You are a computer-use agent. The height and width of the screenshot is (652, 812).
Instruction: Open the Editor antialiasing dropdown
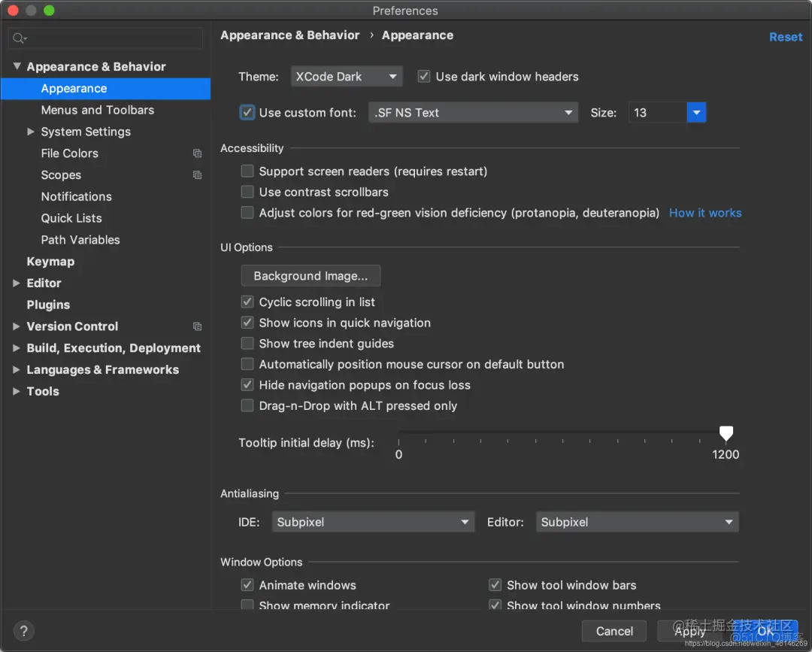click(x=637, y=521)
